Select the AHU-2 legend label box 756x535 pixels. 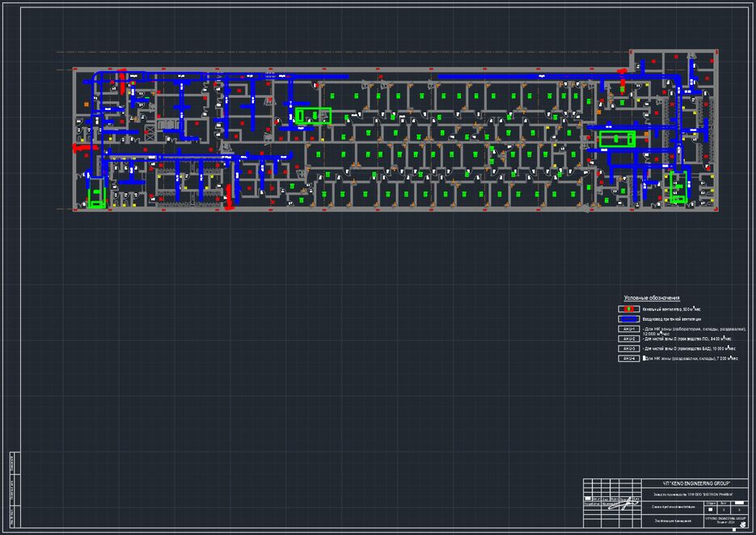628,339
